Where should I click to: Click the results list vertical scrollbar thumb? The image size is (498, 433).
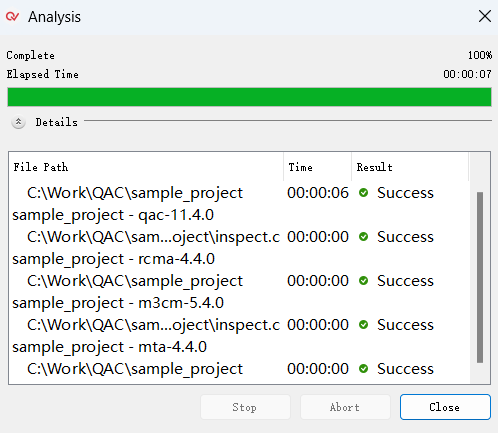(x=480, y=277)
